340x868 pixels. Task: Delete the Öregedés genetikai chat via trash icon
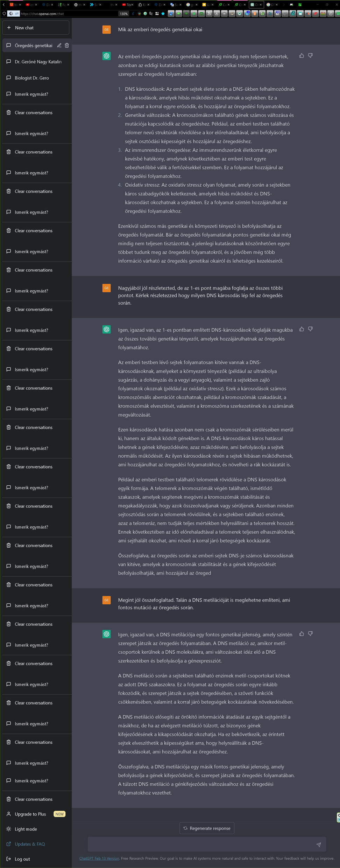coord(67,46)
